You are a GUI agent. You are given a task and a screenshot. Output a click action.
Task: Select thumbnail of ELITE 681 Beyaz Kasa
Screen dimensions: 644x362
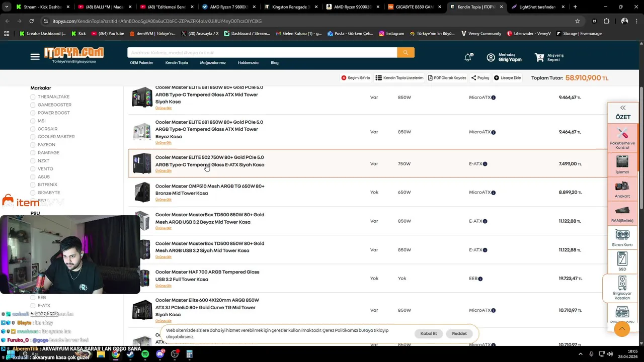[x=142, y=132]
